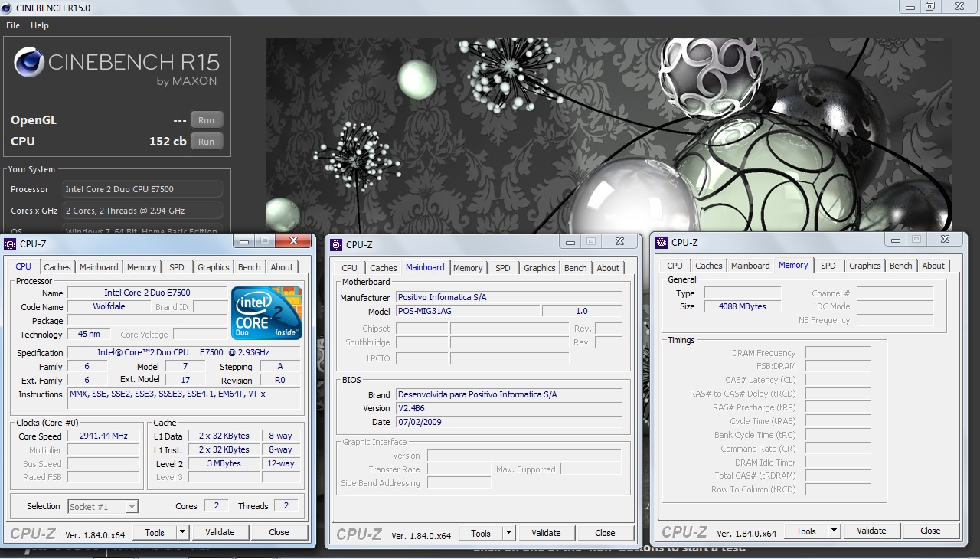Open Bench tab in left CPU-Z window
The image size is (980, 559).
coord(250,267)
